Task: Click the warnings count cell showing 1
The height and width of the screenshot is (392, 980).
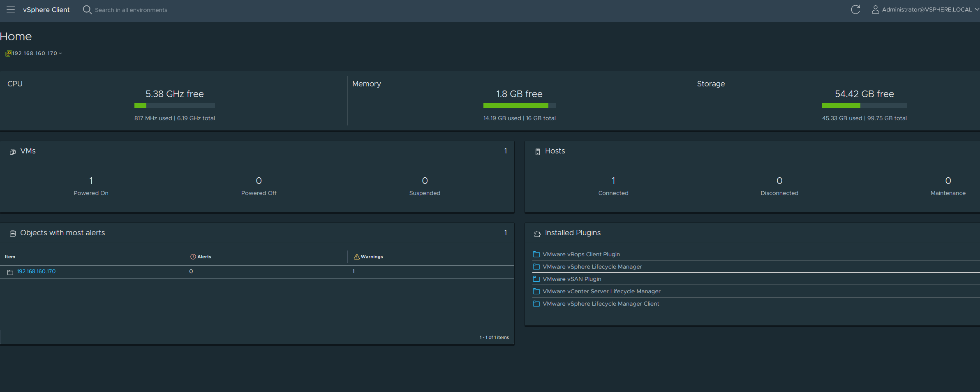Action: pyautogui.click(x=354, y=271)
